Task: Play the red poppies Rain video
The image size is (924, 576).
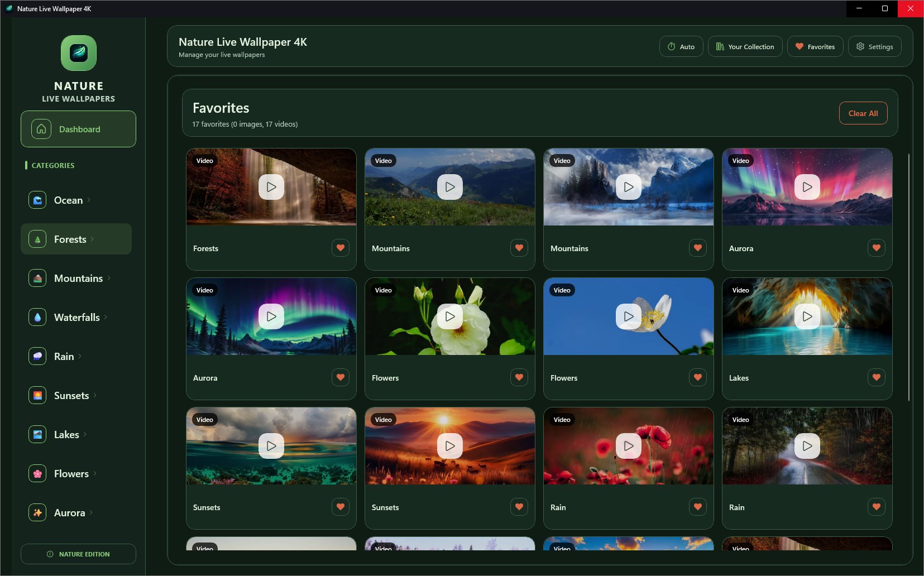Action: [x=629, y=446]
